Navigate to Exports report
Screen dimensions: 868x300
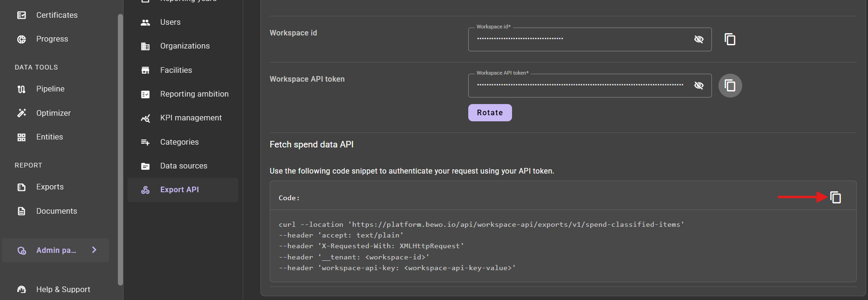(50, 187)
